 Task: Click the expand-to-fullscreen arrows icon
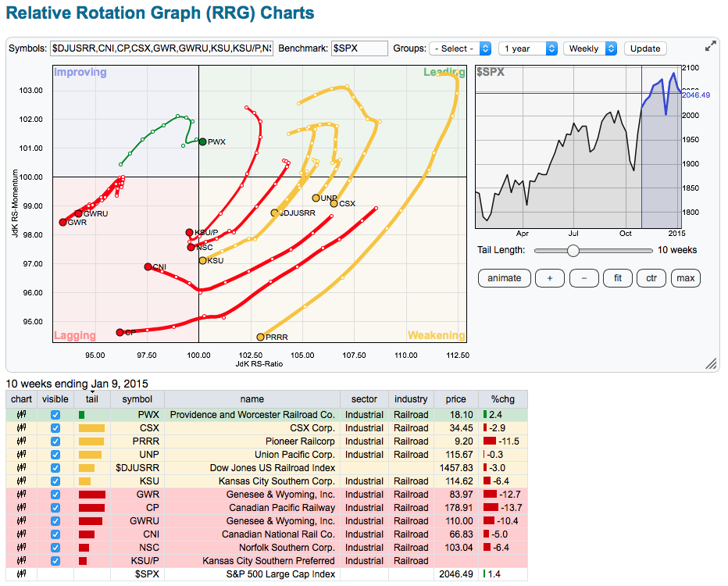pyautogui.click(x=710, y=46)
